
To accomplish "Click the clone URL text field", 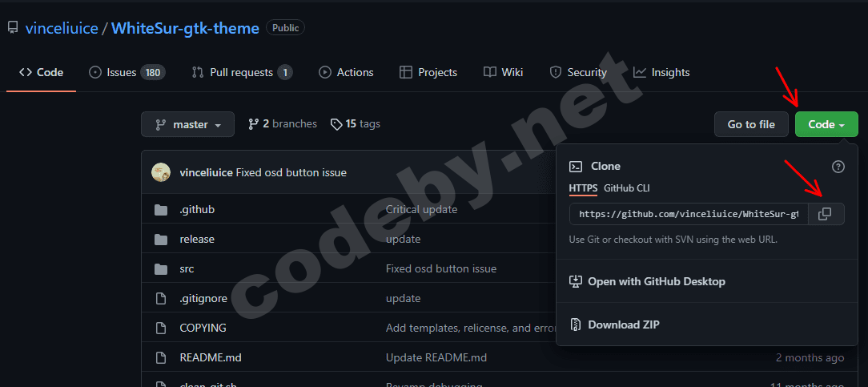I will [689, 214].
